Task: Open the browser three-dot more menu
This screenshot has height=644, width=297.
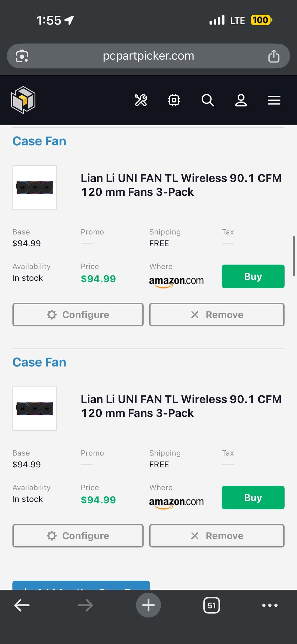Action: 270,605
